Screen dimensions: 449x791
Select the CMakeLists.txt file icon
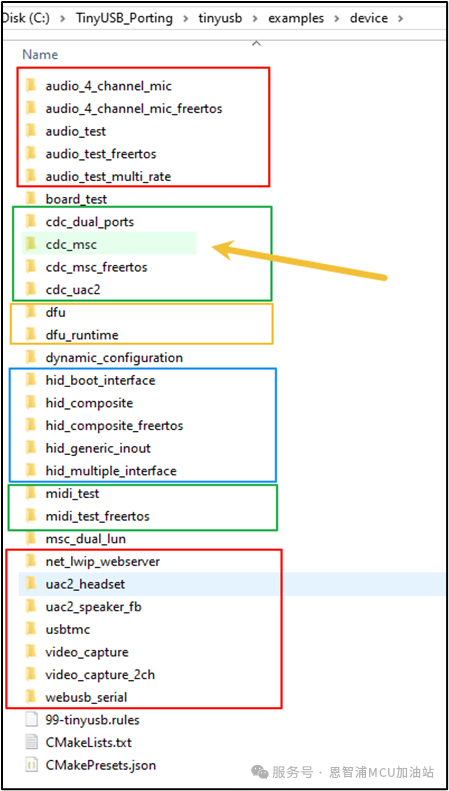pyautogui.click(x=31, y=742)
